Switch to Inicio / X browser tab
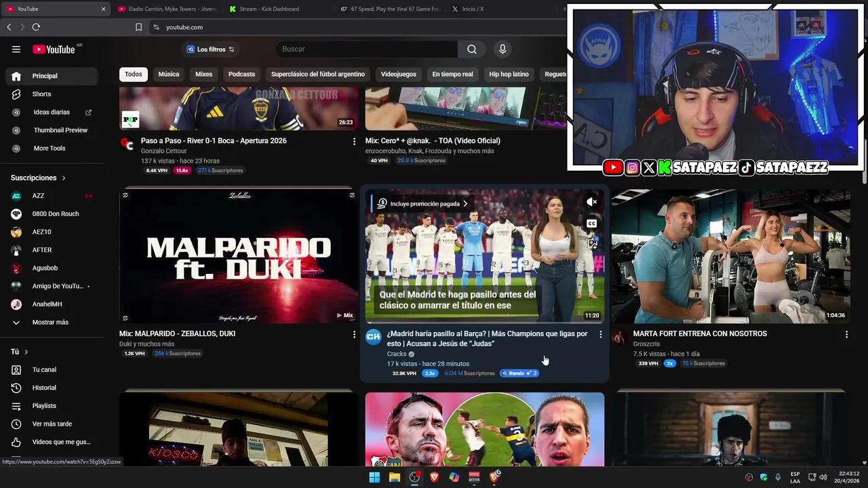The image size is (868, 488). point(500,9)
